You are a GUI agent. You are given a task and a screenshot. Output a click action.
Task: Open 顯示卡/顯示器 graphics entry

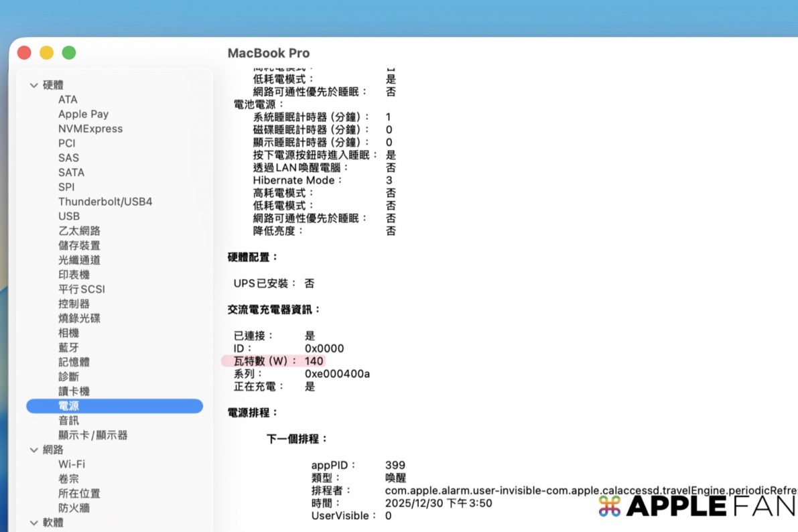click(x=92, y=436)
